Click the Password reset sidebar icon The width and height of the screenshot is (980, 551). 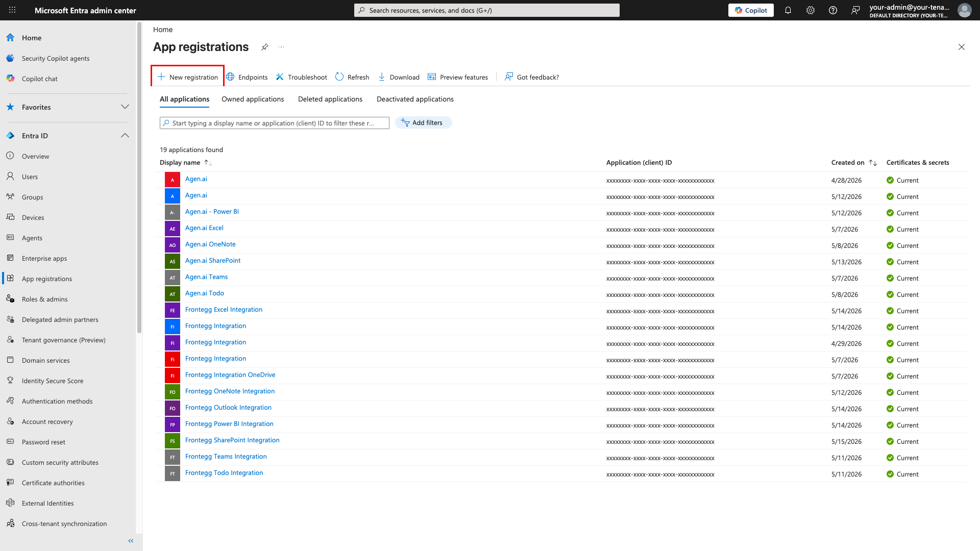[10, 442]
